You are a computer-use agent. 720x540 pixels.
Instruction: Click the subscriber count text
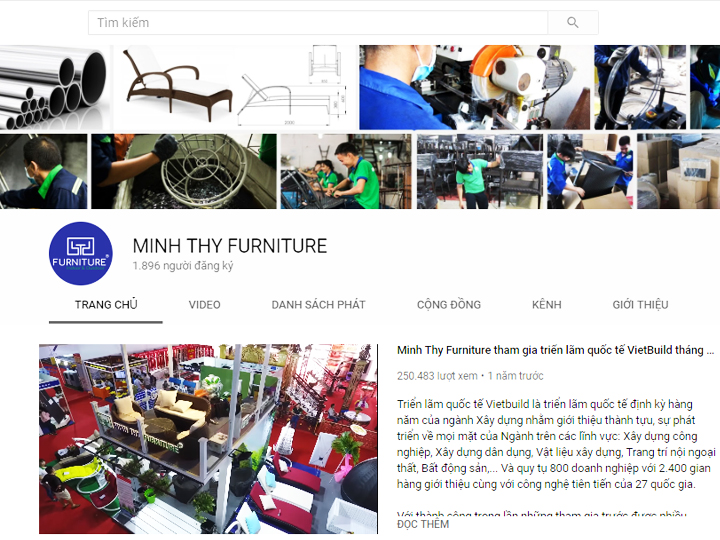pos(183,266)
